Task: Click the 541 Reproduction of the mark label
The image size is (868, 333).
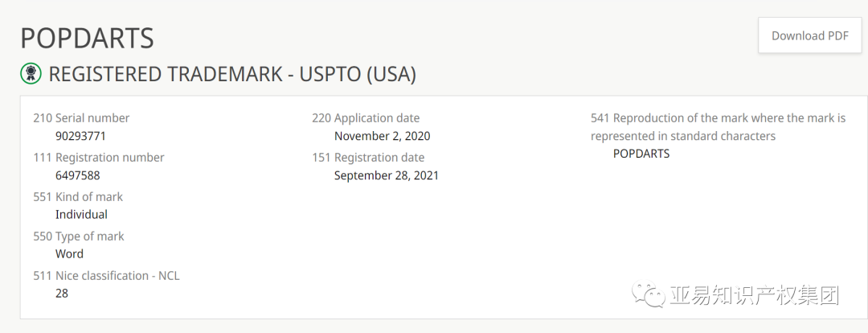Action: pos(718,127)
